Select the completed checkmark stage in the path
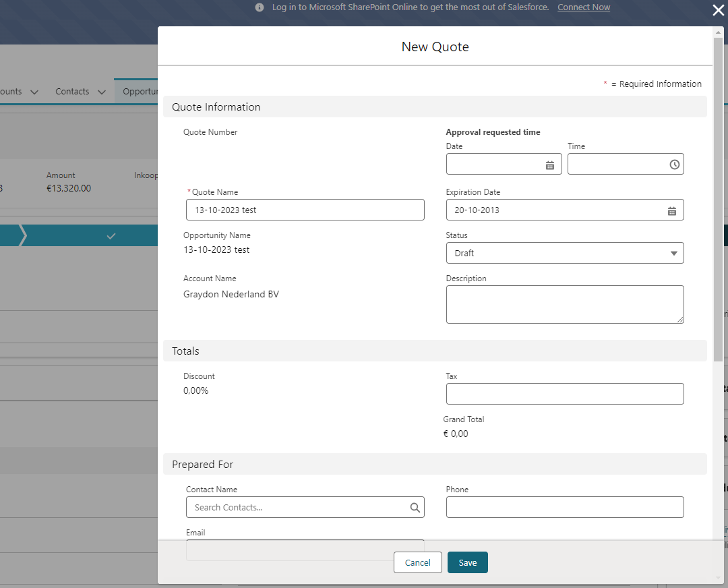728x588 pixels. (x=111, y=235)
